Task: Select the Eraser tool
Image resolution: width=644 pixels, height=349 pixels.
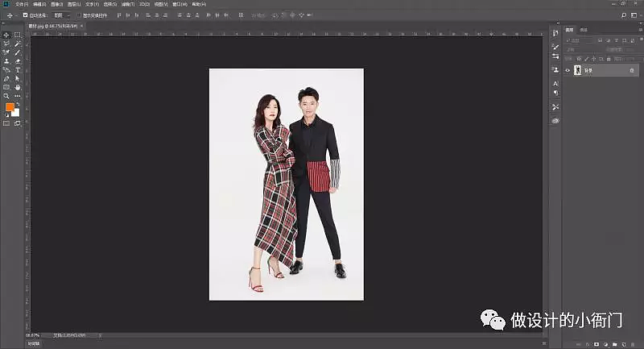Action: (17, 60)
